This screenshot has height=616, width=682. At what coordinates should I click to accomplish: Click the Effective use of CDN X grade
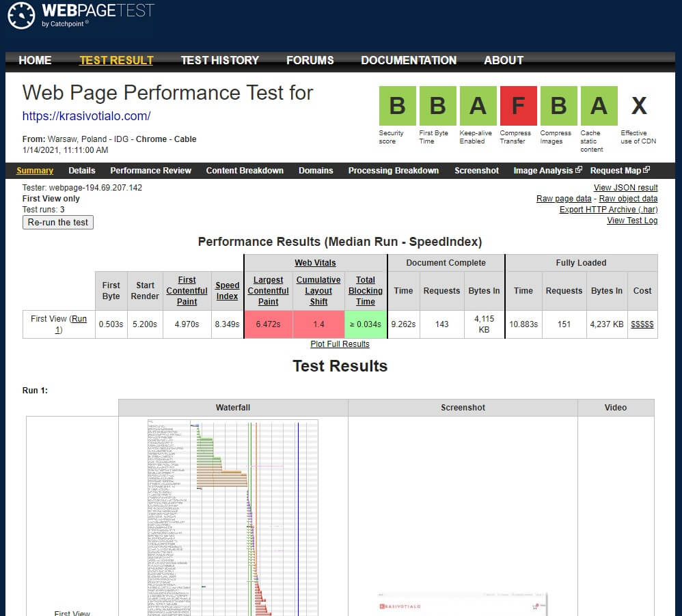tap(638, 106)
